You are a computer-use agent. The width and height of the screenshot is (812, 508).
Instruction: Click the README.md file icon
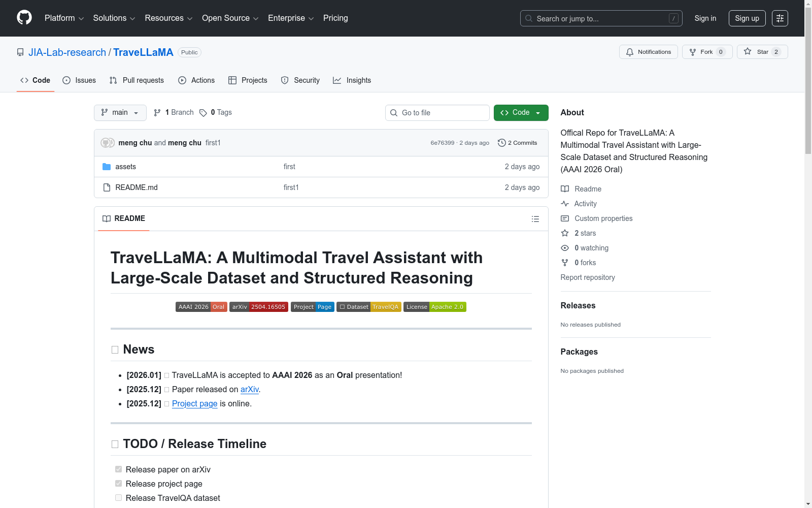(x=107, y=187)
